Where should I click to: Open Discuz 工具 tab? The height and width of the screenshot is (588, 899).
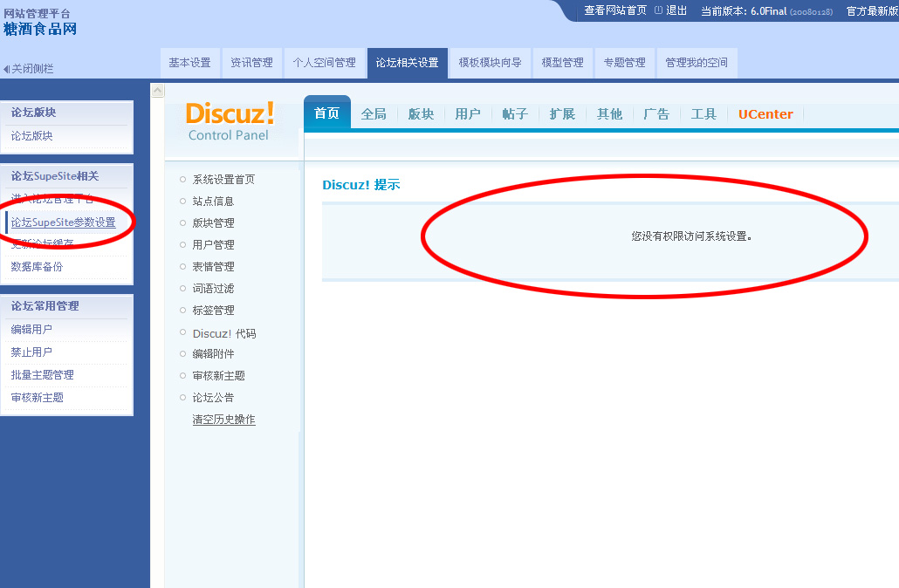pos(703,114)
